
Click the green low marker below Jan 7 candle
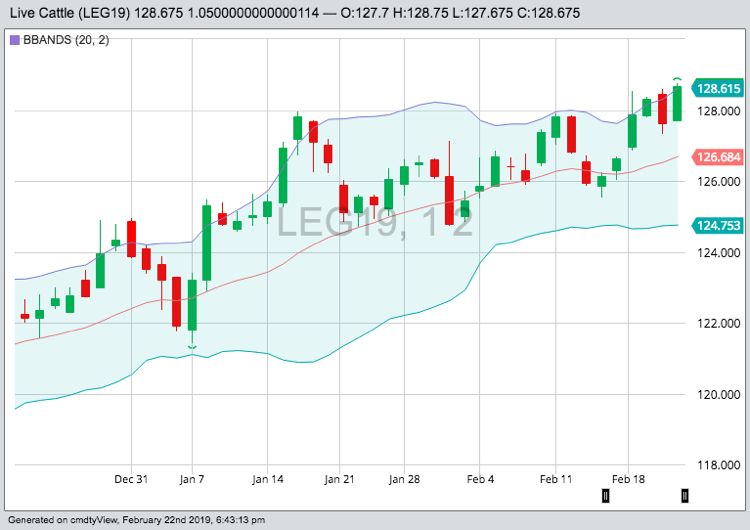(x=192, y=347)
